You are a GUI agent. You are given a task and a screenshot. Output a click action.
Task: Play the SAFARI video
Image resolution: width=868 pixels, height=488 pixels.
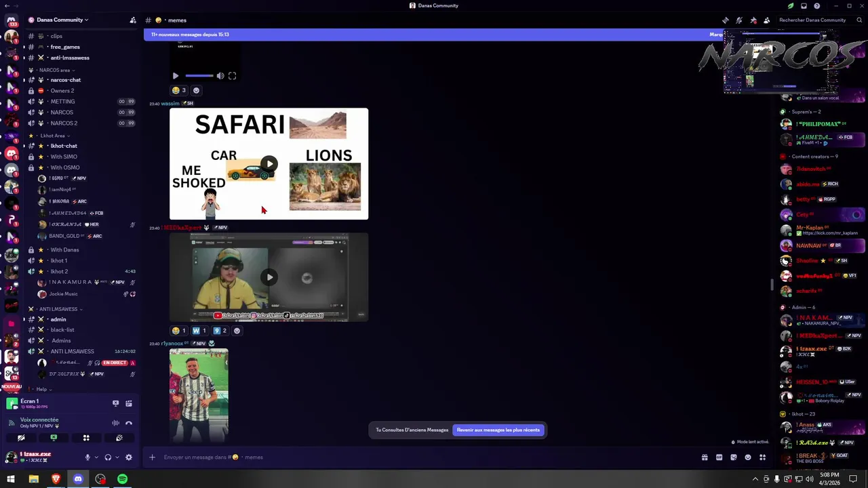[x=269, y=163]
